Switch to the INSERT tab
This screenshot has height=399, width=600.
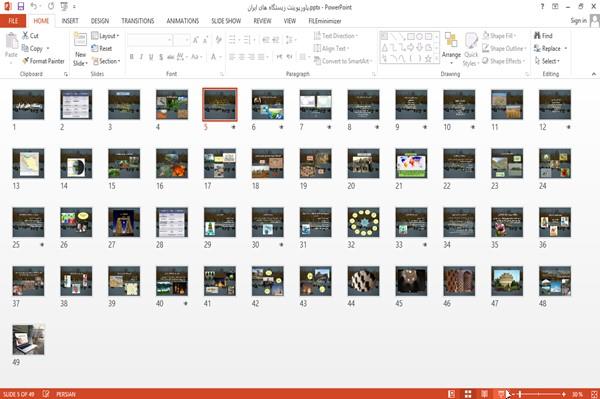[x=70, y=21]
